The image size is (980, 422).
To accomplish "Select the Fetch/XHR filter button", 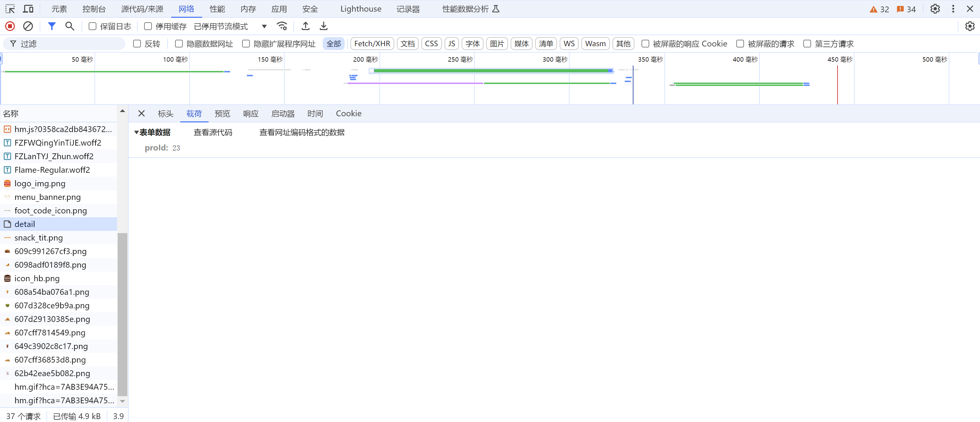I will click(372, 44).
